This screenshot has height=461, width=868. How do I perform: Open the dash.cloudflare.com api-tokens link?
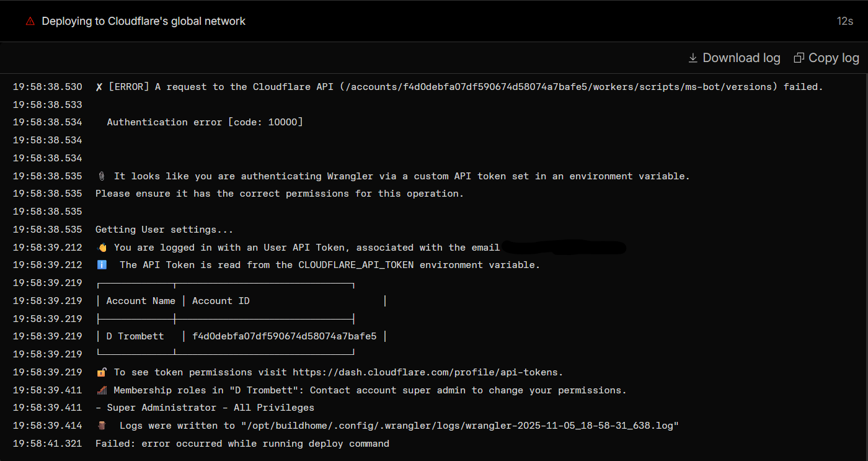[x=428, y=372]
